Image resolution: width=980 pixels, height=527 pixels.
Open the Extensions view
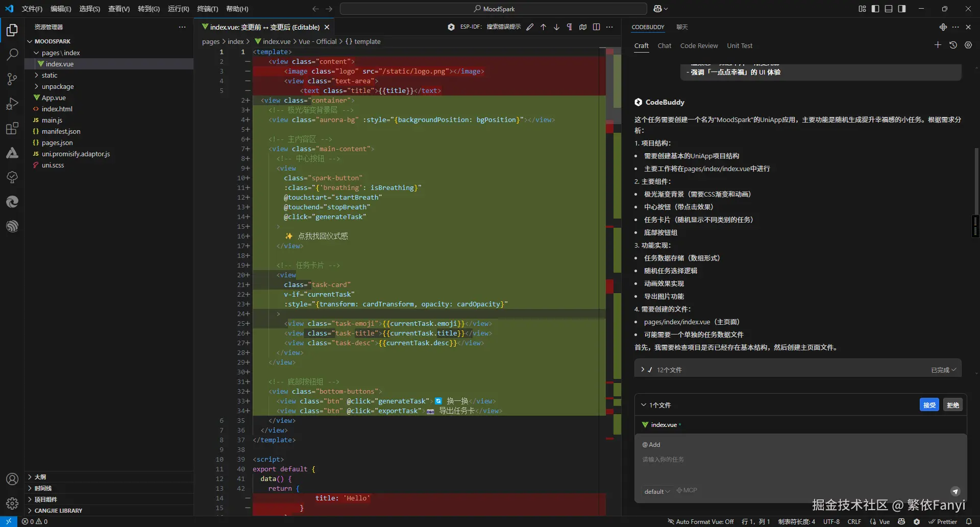(12, 128)
